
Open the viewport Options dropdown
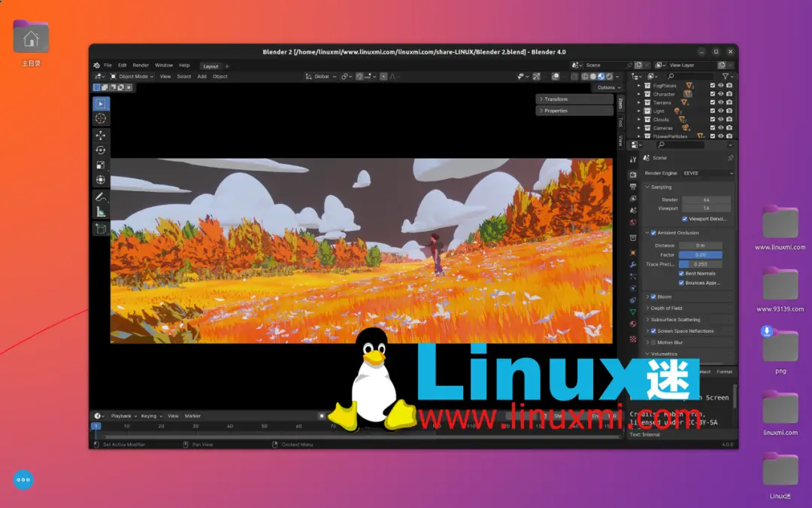tap(608, 87)
